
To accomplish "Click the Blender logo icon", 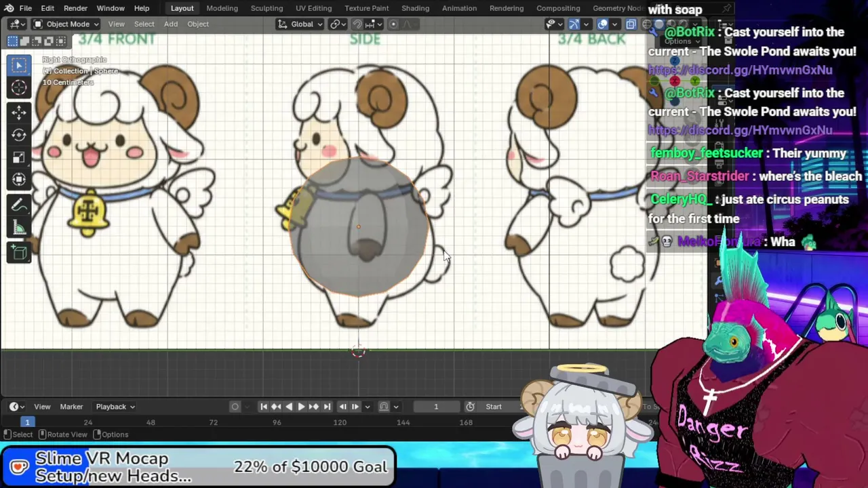I will (x=10, y=8).
